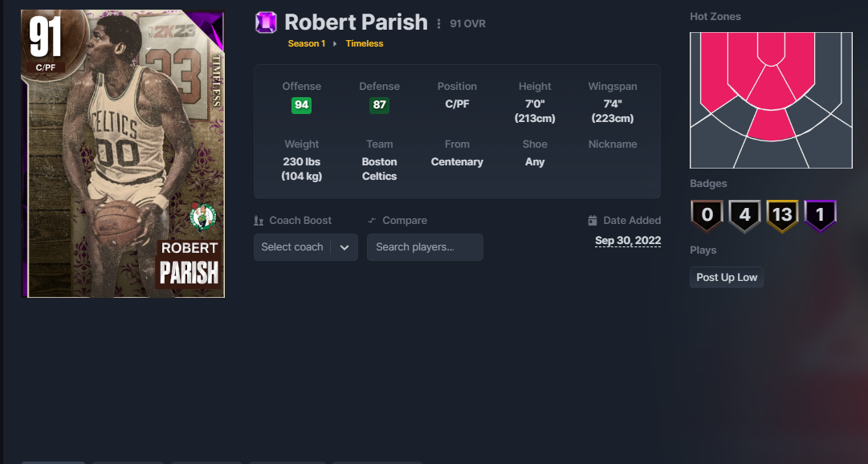Click the calendar icon beside Date Added
This screenshot has width=868, height=464.
[x=593, y=221]
